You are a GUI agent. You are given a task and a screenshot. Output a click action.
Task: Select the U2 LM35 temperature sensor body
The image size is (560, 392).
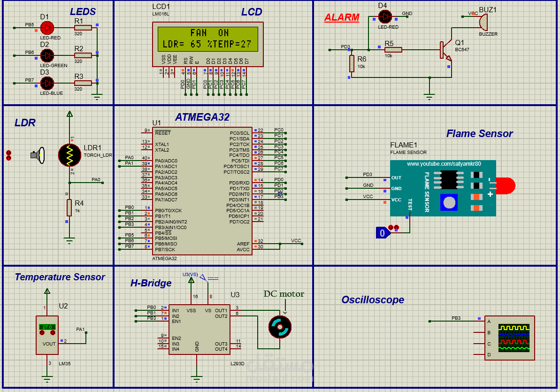(47, 335)
